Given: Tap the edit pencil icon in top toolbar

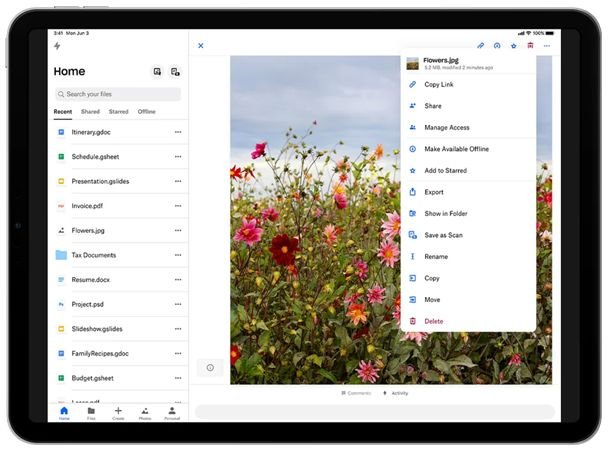Looking at the screenshot, I should [x=480, y=46].
